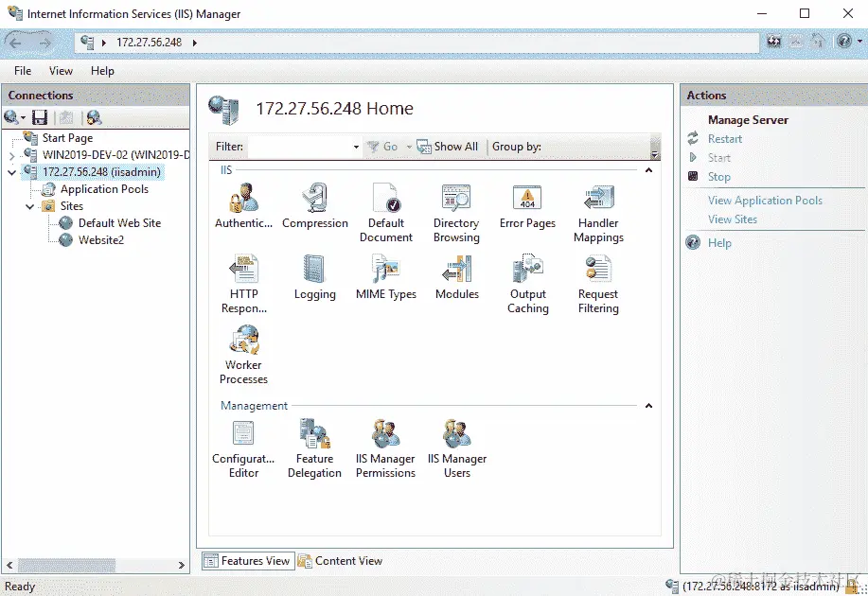Collapse the Sites tree node
868x596 pixels.
click(30, 207)
